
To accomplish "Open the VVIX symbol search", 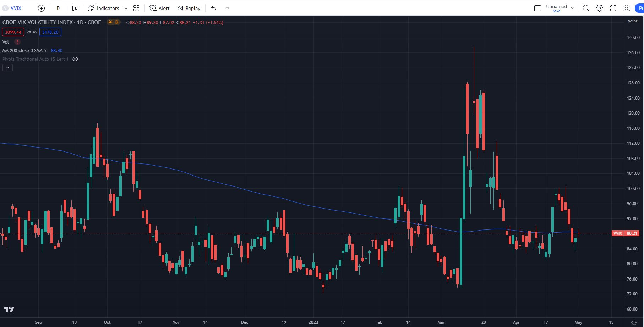I will click(x=12, y=8).
